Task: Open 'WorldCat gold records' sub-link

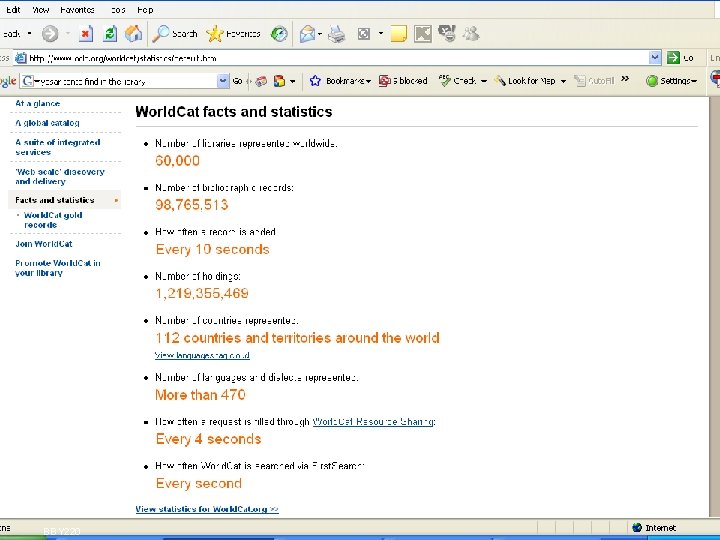Action: (53, 219)
